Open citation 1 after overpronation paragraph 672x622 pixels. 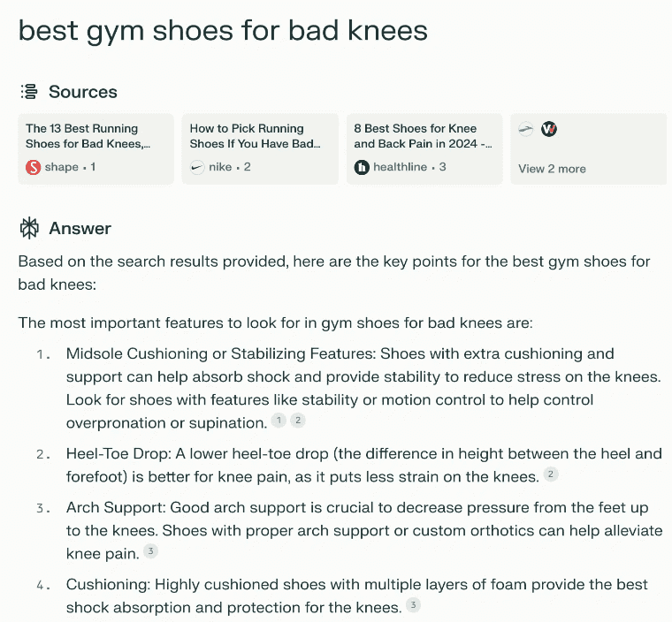[279, 421]
